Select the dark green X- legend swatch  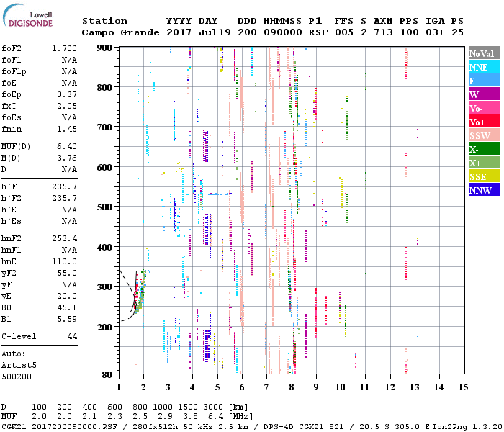[x=483, y=149]
